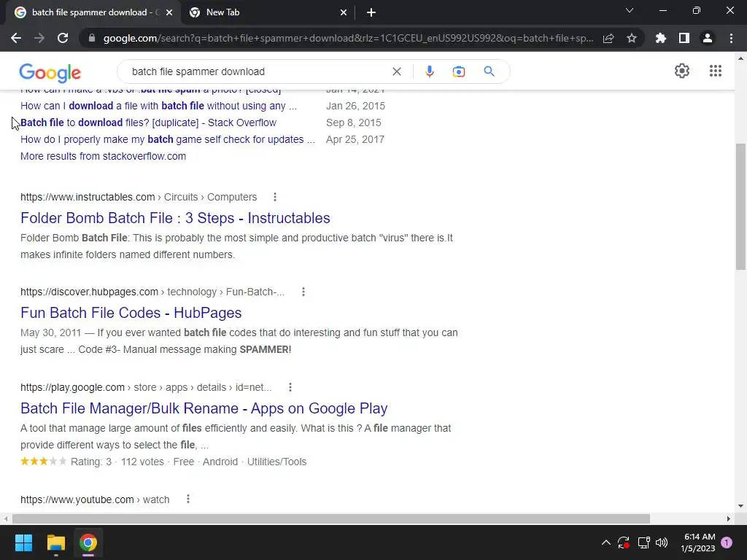Click scroll down arrow on vertical scrollbar

click(x=741, y=506)
